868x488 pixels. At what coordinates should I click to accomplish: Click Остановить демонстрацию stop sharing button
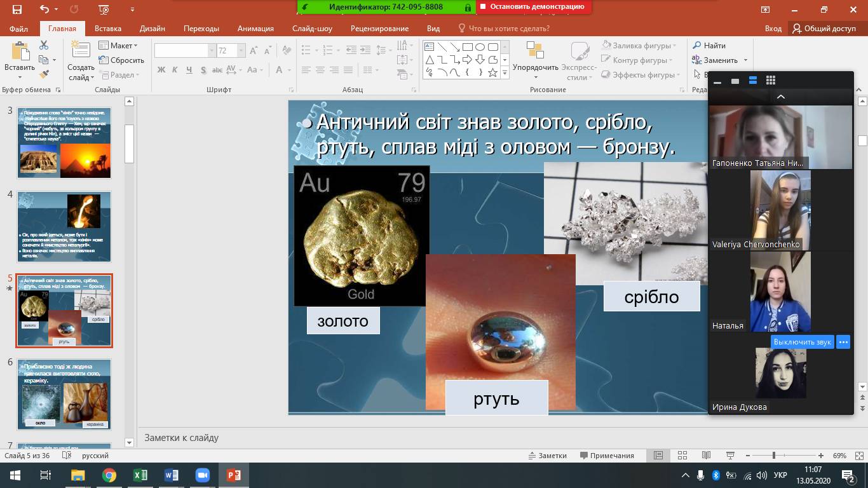534,7
